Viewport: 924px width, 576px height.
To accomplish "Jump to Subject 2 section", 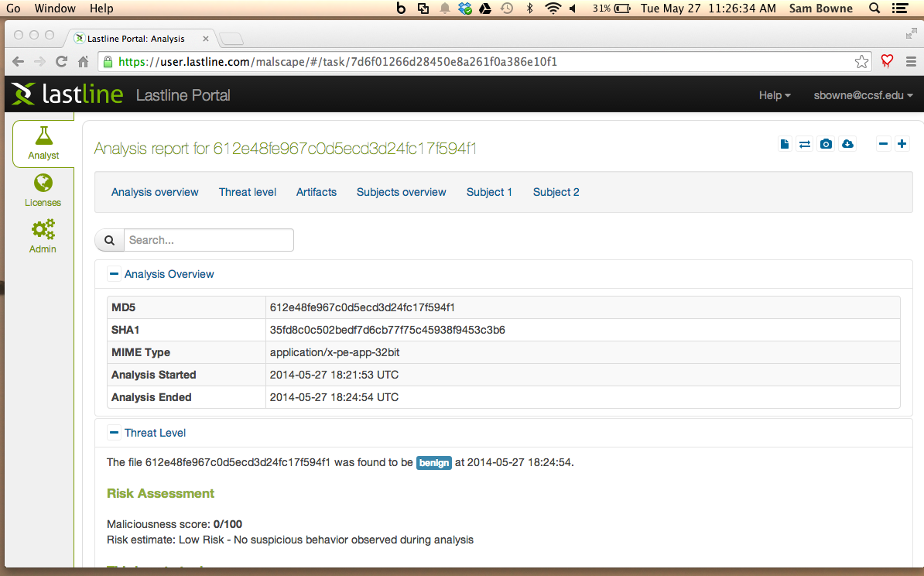I will (556, 192).
